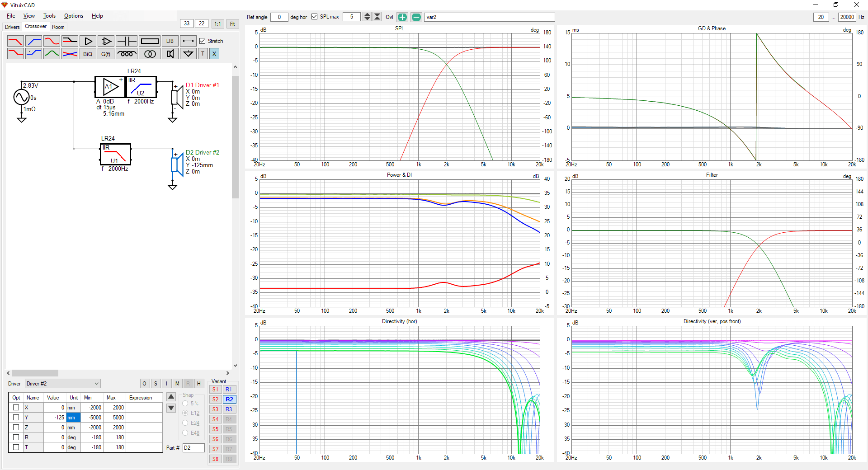Image resolution: width=868 pixels, height=470 pixels.
Task: Open the File menu
Action: click(11, 16)
